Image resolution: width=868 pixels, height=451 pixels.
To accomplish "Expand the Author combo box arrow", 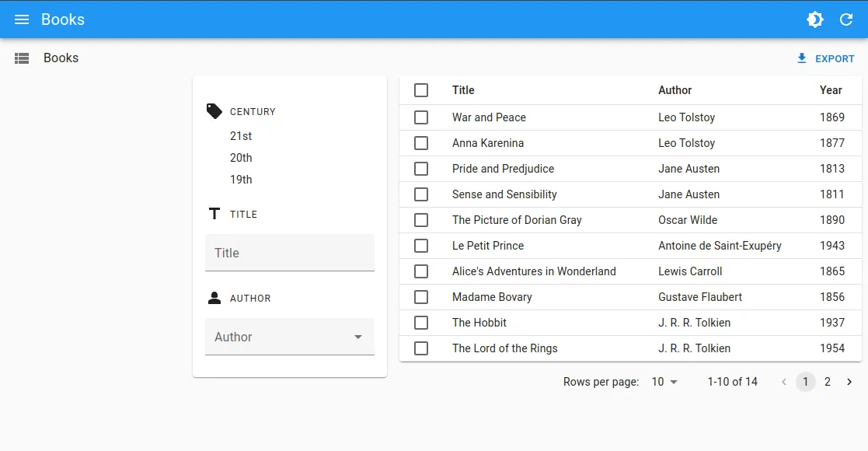I will coord(357,336).
